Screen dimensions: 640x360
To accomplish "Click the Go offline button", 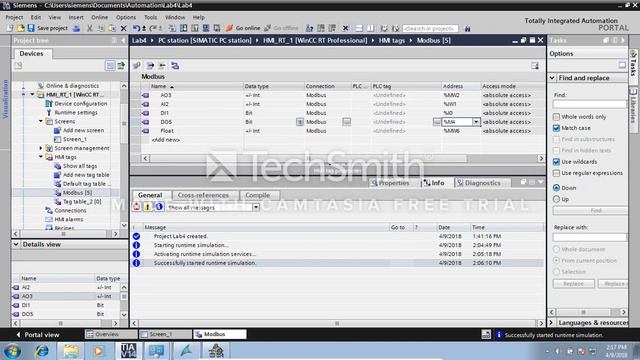I will tap(282, 28).
